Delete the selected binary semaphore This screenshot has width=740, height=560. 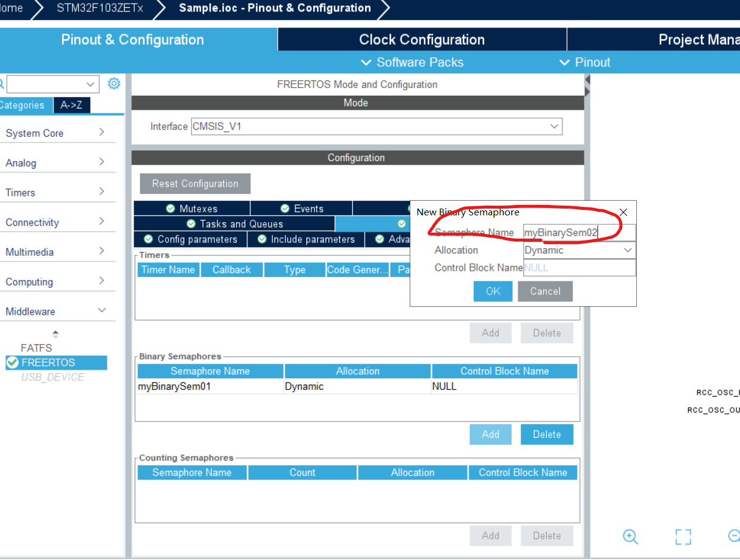(546, 434)
